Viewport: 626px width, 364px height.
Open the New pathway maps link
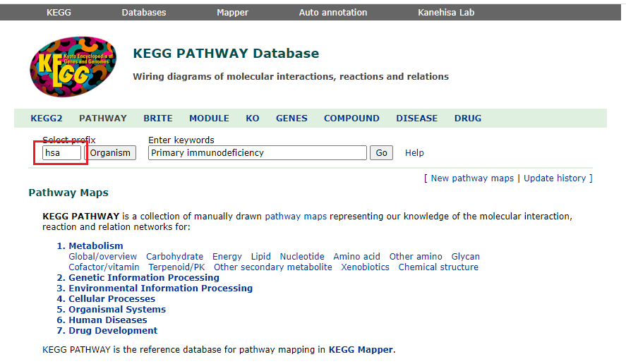coord(472,178)
